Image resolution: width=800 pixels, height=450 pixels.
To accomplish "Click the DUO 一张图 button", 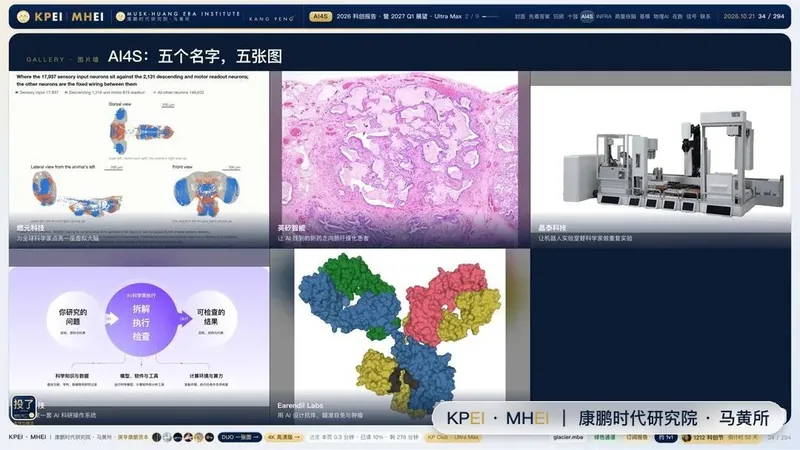I will pyautogui.click(x=240, y=437).
